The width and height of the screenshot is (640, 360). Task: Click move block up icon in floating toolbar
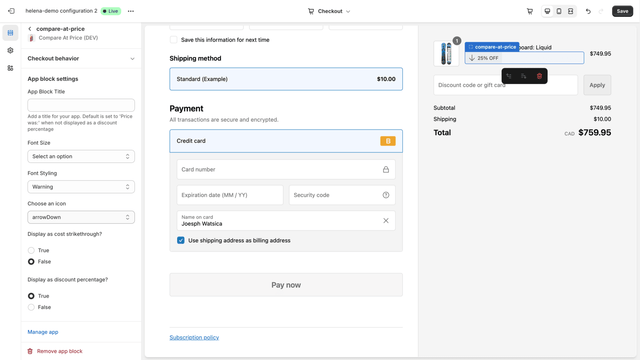(x=509, y=76)
